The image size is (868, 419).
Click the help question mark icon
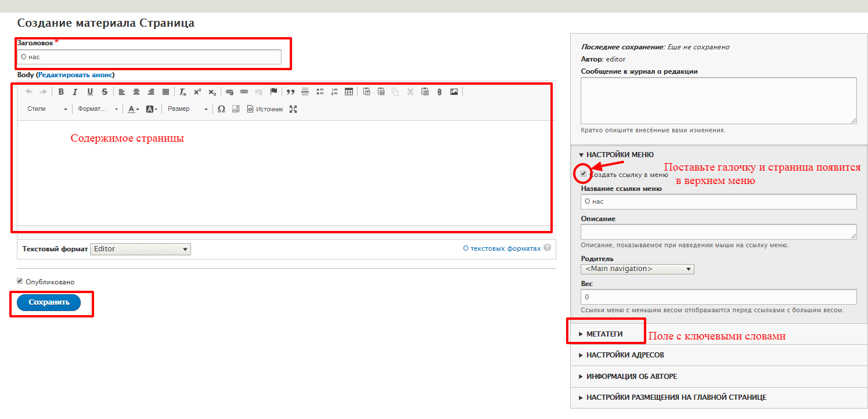tap(548, 248)
